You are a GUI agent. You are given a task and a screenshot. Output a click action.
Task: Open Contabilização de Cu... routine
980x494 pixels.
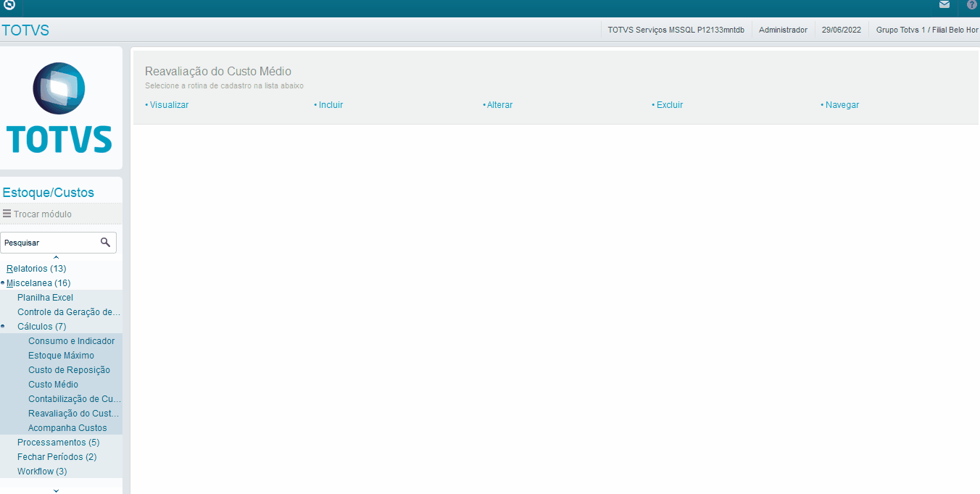point(75,399)
